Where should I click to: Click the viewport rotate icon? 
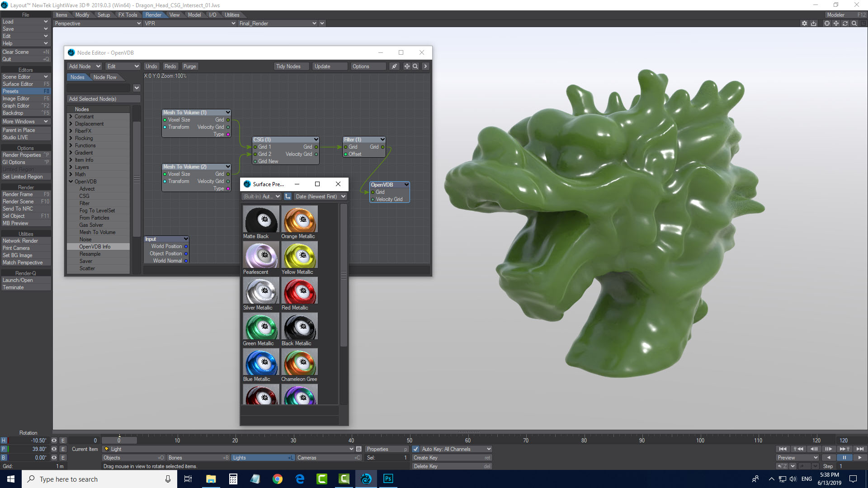845,23
